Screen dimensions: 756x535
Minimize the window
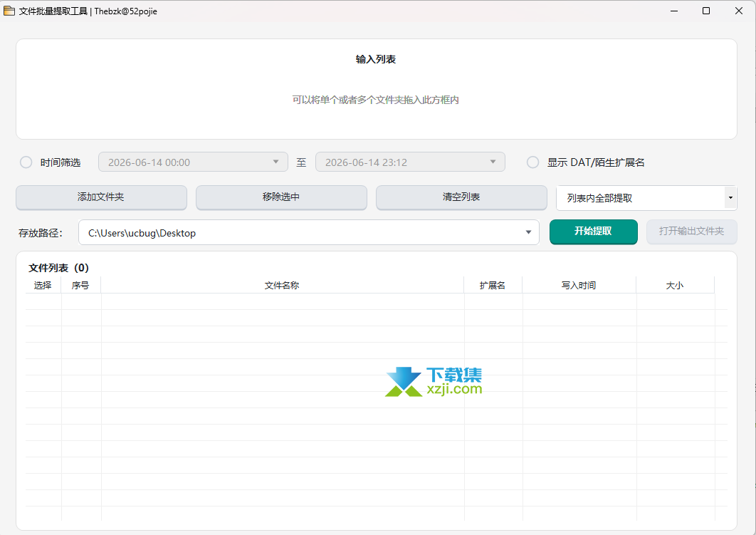tap(674, 11)
